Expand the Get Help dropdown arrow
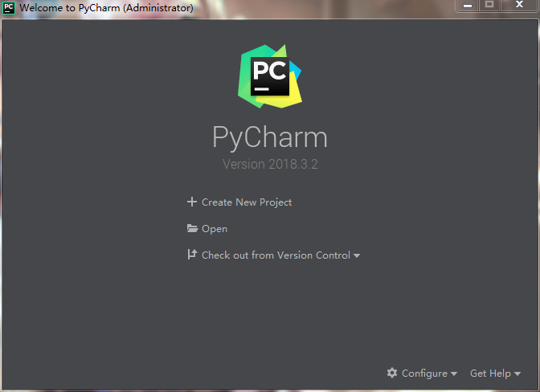Image resolution: width=540 pixels, height=392 pixels. [x=517, y=374]
